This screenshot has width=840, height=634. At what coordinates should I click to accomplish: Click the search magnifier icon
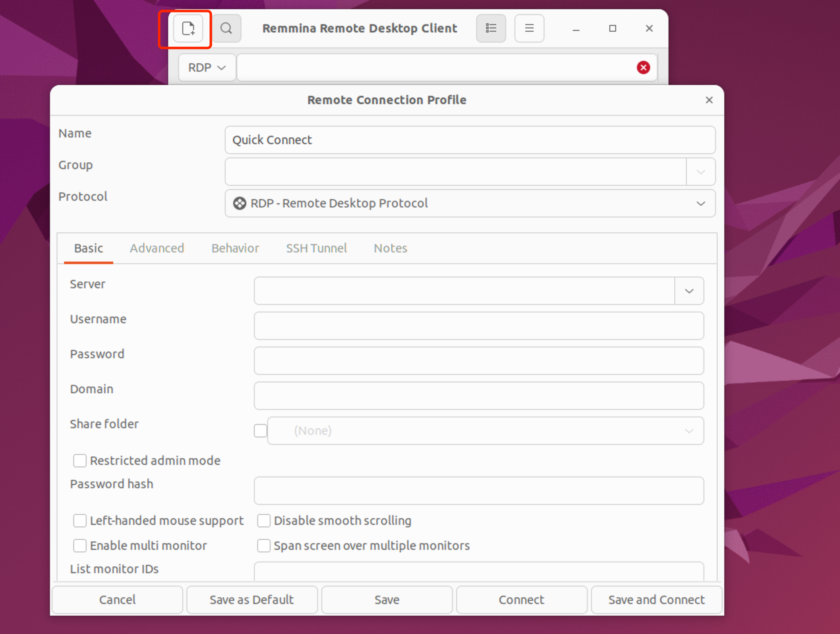[x=226, y=28]
